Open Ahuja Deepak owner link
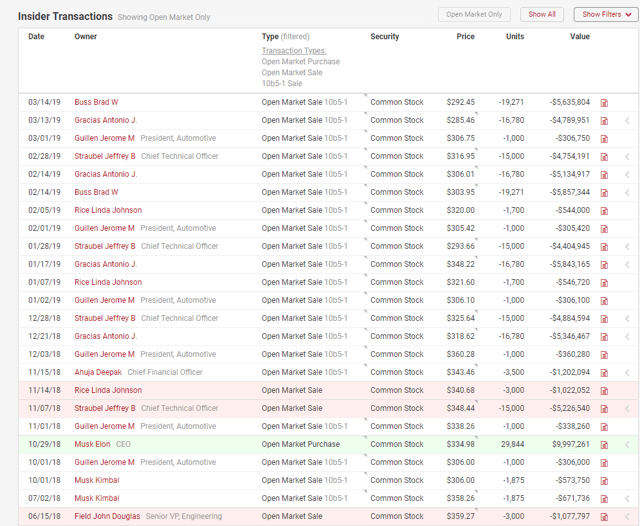640x526 pixels. [98, 372]
